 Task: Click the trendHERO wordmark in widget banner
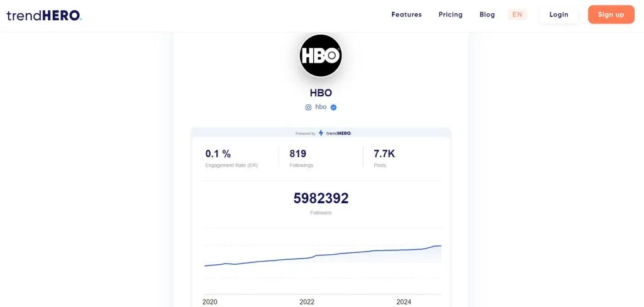pyautogui.click(x=338, y=133)
